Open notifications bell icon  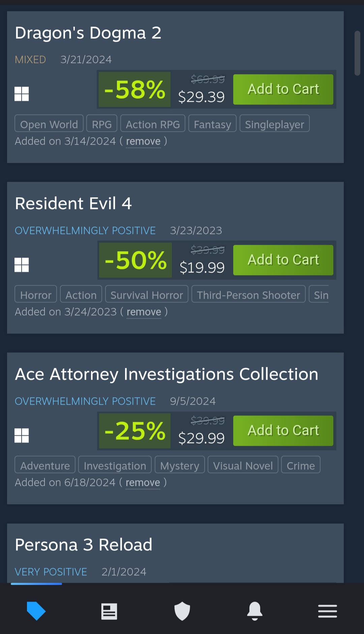(x=255, y=611)
